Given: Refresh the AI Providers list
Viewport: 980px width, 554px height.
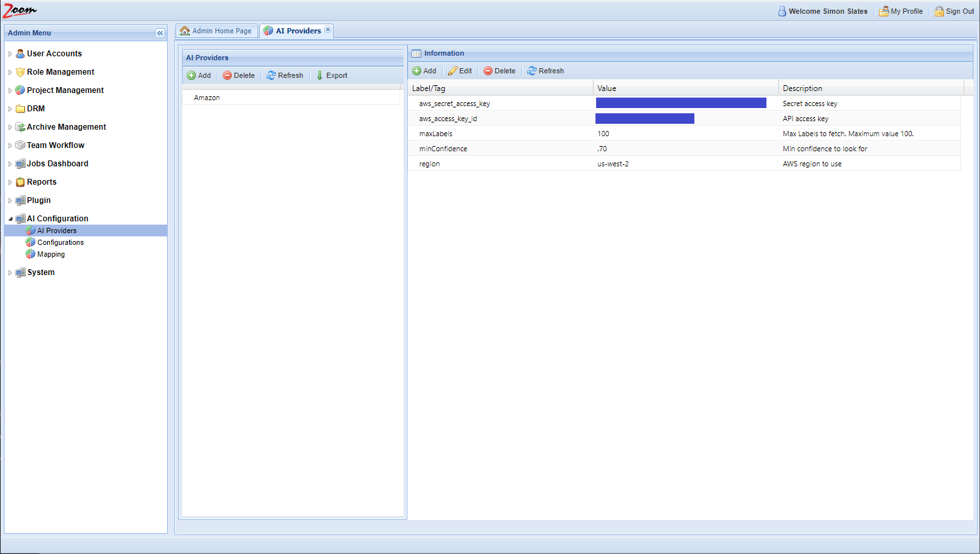Looking at the screenshot, I should coord(284,75).
